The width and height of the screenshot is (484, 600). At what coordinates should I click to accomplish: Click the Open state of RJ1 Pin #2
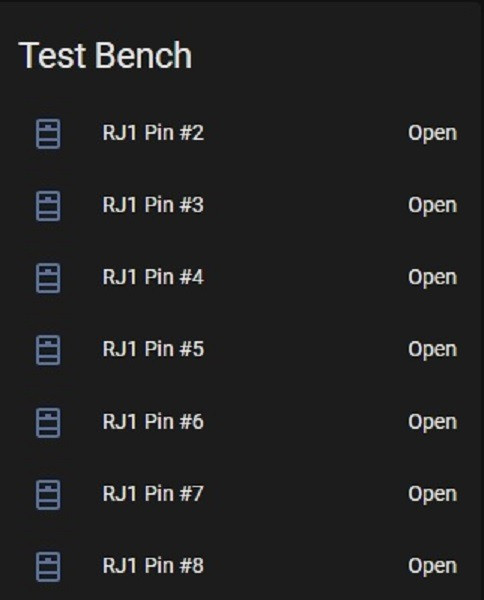[x=432, y=134]
